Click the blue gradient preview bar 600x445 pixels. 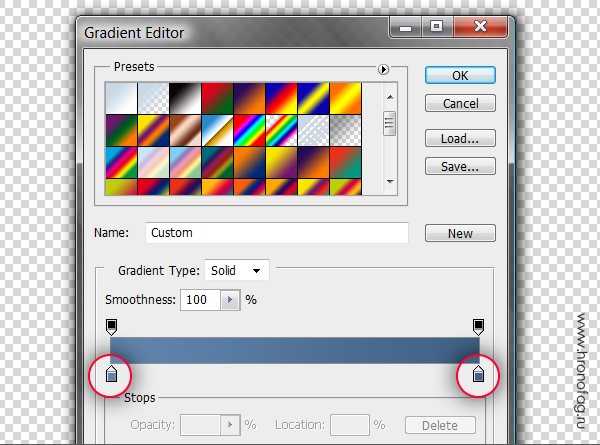295,350
